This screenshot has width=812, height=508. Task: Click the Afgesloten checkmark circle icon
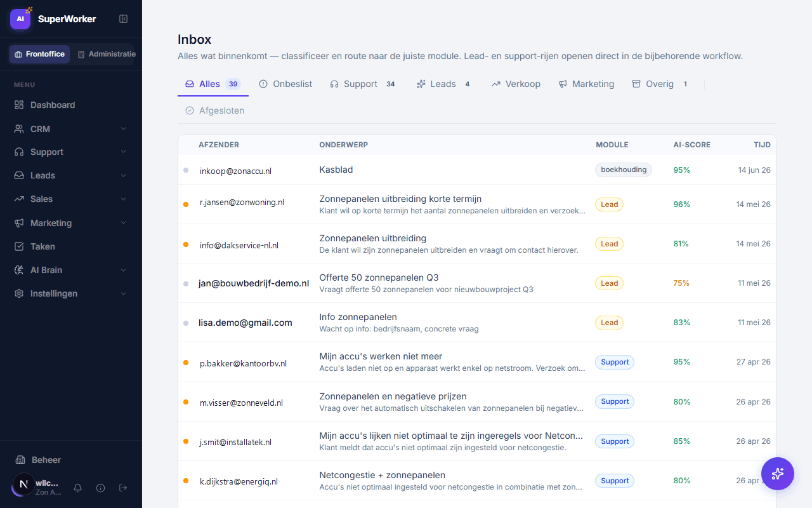(190, 110)
